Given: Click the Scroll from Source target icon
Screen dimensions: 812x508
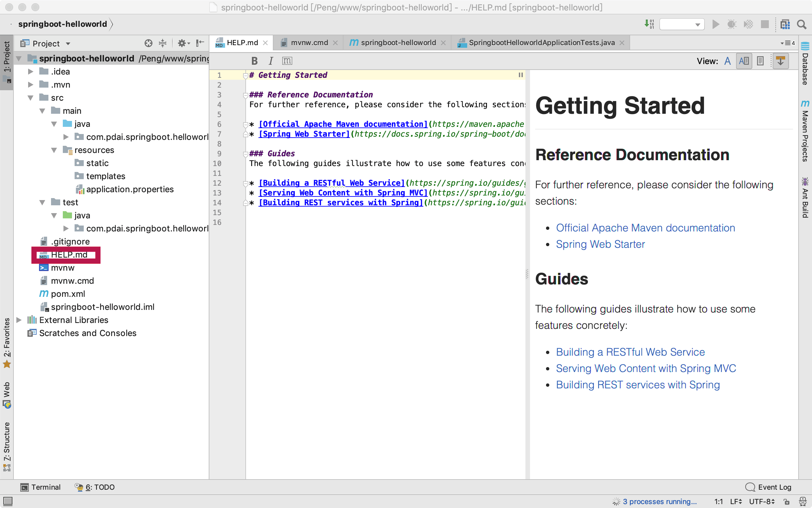Looking at the screenshot, I should pyautogui.click(x=148, y=43).
